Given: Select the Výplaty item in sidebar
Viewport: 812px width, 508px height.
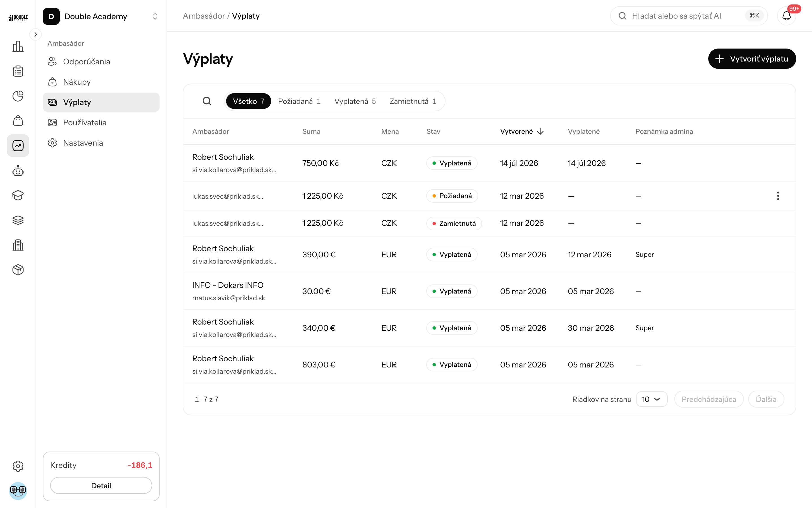Looking at the screenshot, I should pyautogui.click(x=101, y=102).
